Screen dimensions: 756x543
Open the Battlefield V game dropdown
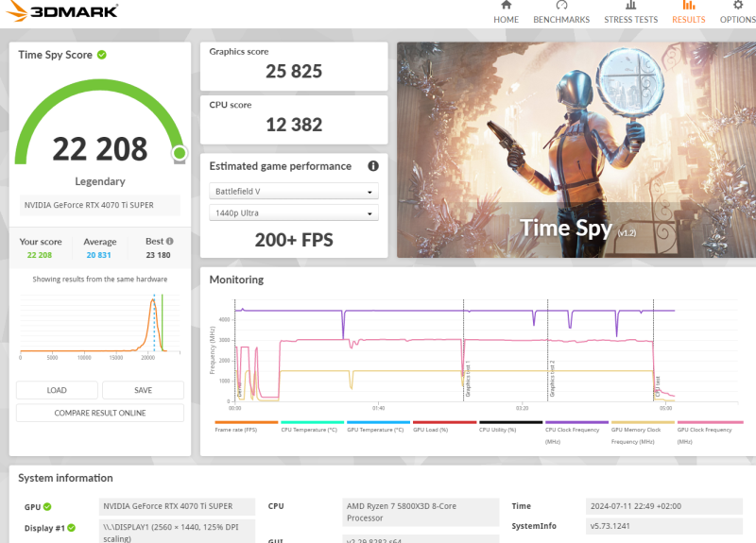coord(294,192)
